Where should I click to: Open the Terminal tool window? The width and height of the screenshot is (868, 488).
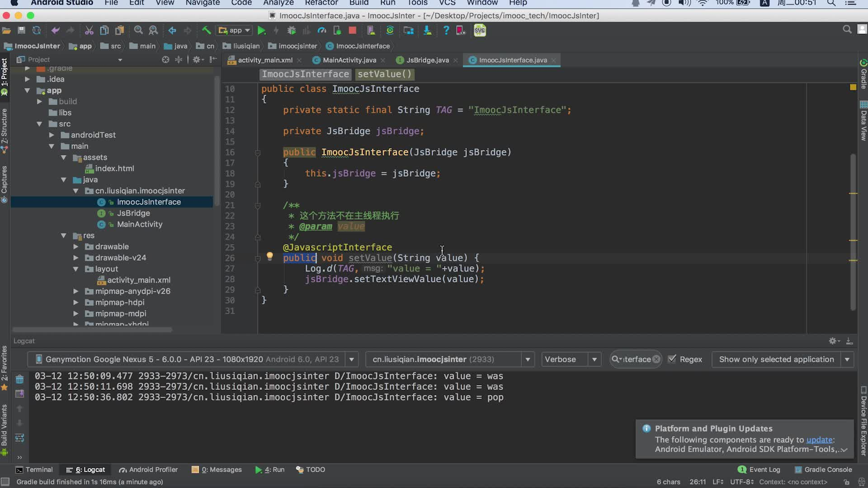coord(34,470)
